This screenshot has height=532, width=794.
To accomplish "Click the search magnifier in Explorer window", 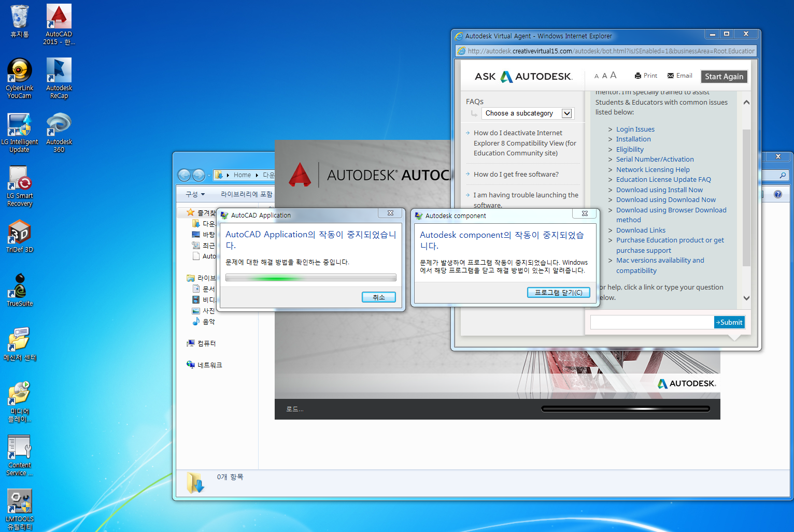I will tap(783, 176).
